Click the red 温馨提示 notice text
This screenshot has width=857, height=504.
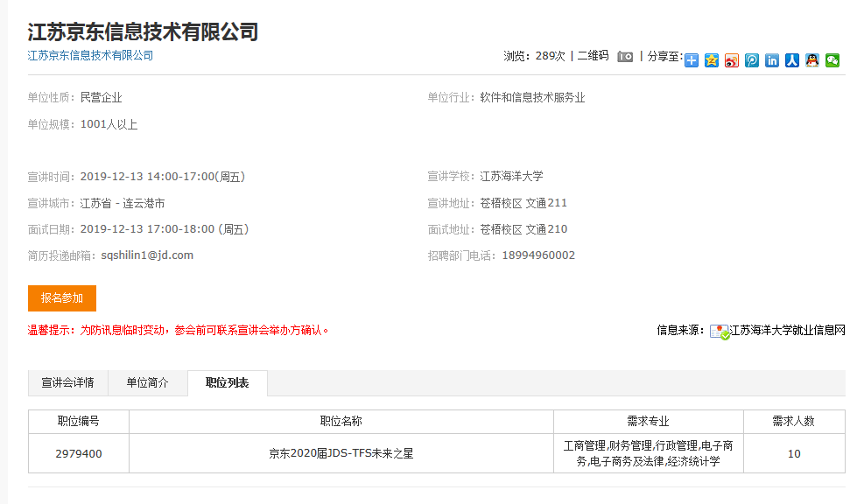[x=179, y=331]
